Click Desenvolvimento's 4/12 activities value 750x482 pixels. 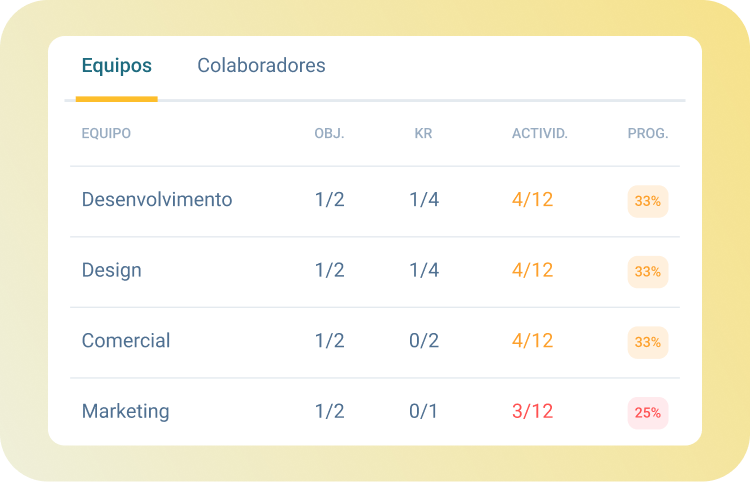coord(532,200)
